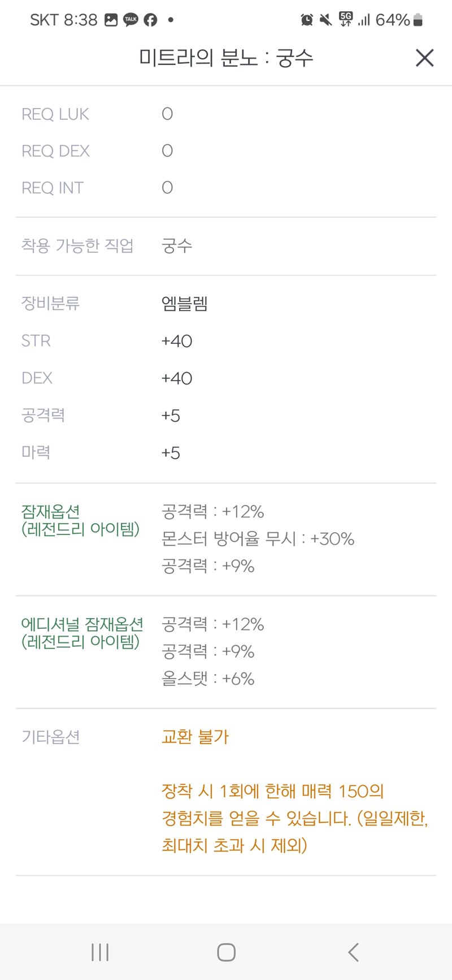Tap the 몬스터 방어율 무시 +30% line
This screenshot has width=452, height=980.
tap(258, 538)
